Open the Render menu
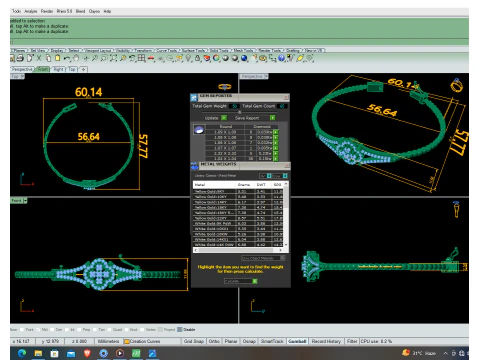Image resolution: width=480 pixels, height=360 pixels. pyautogui.click(x=47, y=11)
